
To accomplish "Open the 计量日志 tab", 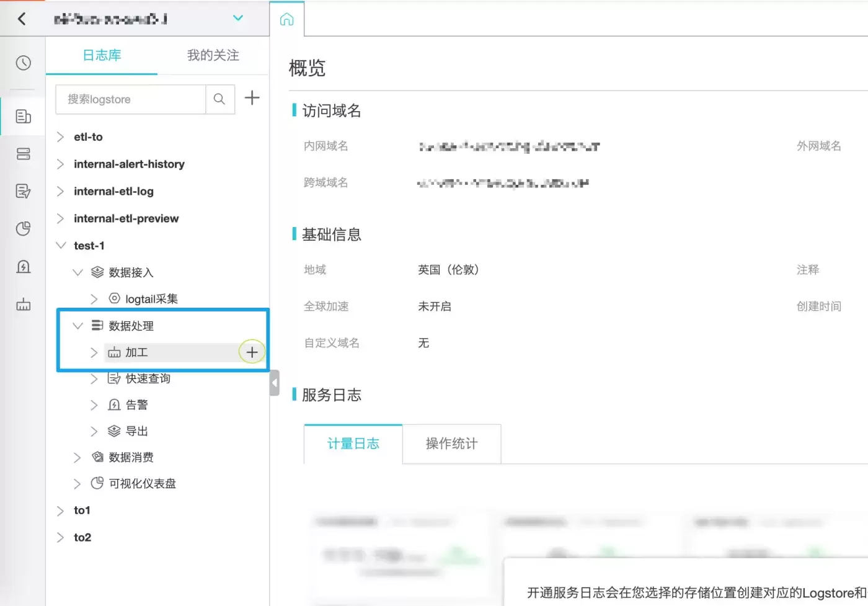I will pos(353,443).
